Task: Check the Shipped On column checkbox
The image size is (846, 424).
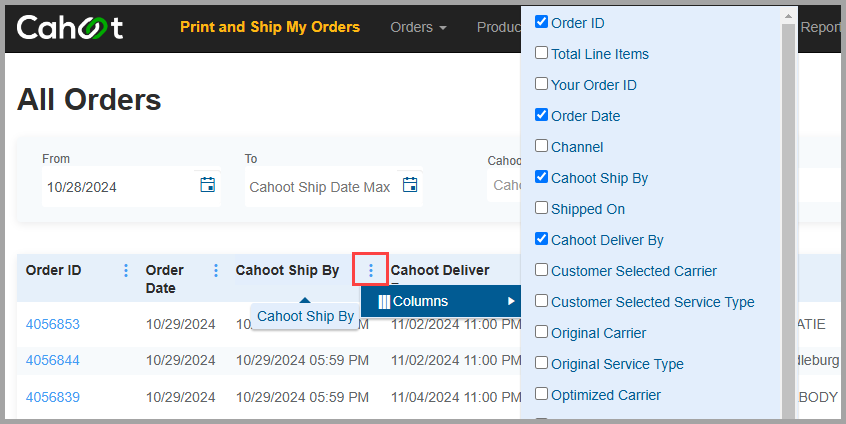Action: click(541, 208)
